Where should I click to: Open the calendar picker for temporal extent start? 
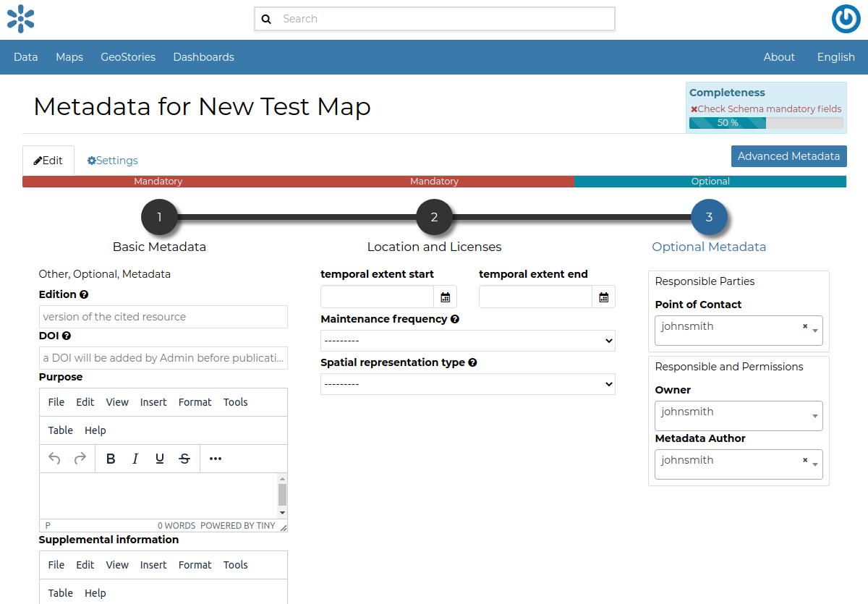click(446, 297)
